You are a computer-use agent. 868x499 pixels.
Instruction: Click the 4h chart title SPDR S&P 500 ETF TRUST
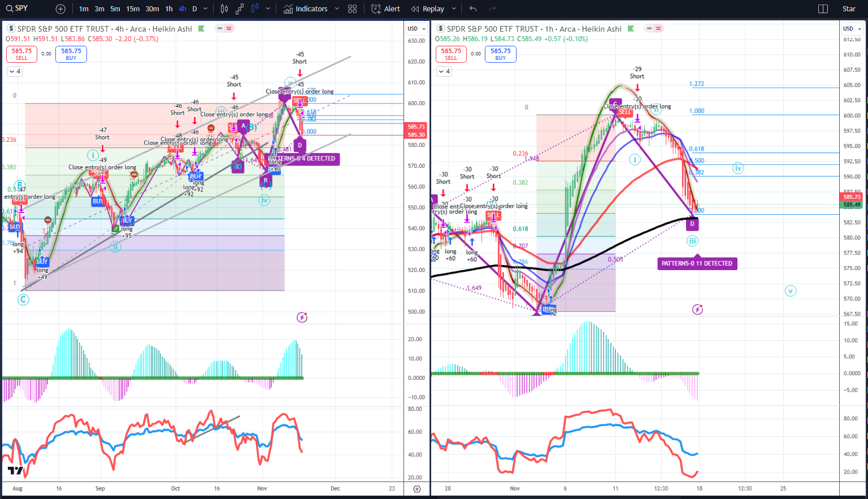click(63, 29)
